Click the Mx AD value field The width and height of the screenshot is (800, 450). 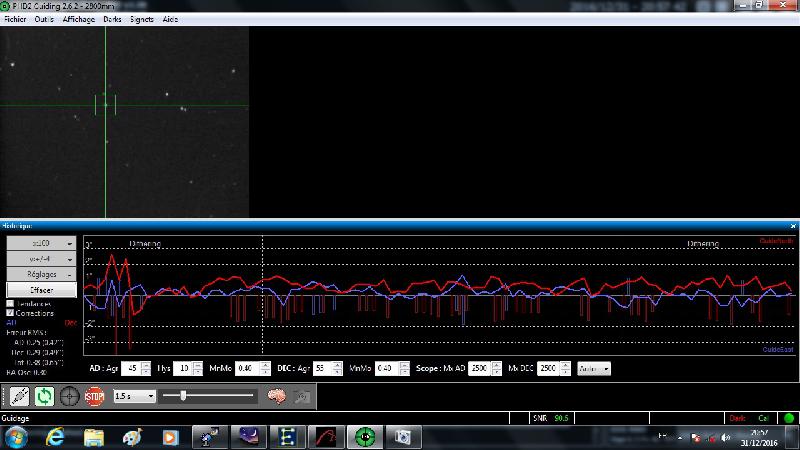480,368
